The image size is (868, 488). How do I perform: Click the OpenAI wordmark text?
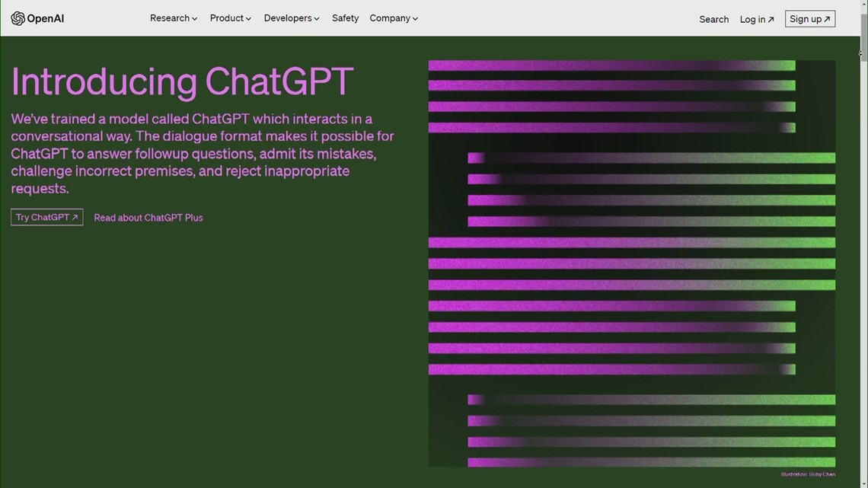tap(46, 18)
